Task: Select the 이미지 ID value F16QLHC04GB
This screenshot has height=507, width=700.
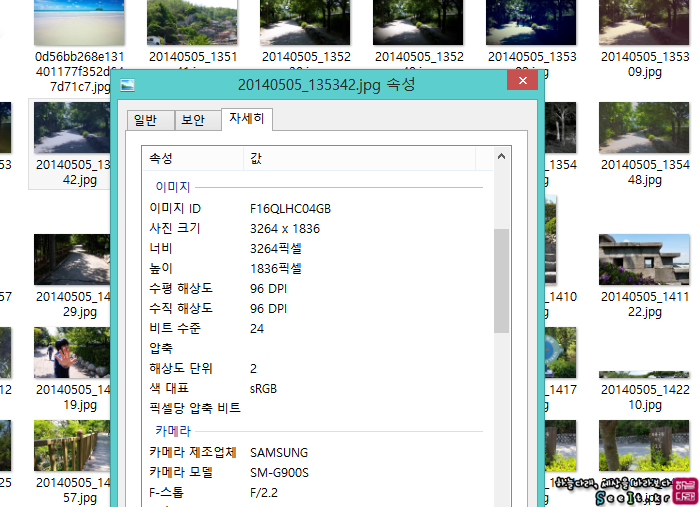Action: [290, 209]
